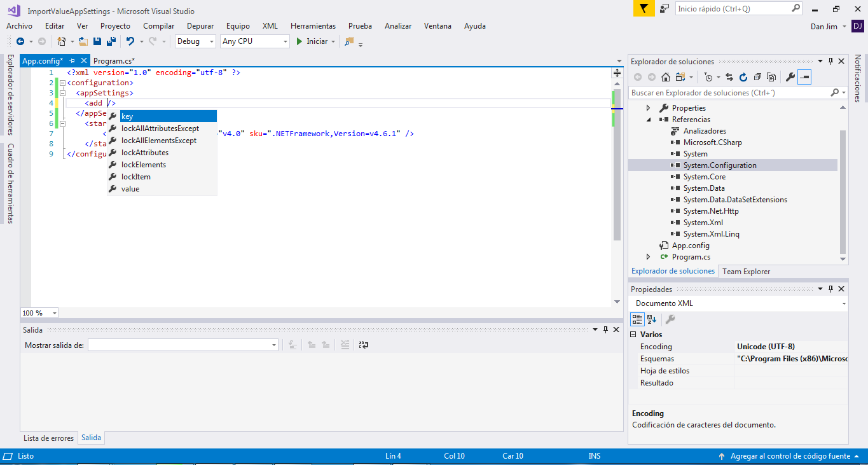Click Collapse All icon in Solution Explorer

757,77
